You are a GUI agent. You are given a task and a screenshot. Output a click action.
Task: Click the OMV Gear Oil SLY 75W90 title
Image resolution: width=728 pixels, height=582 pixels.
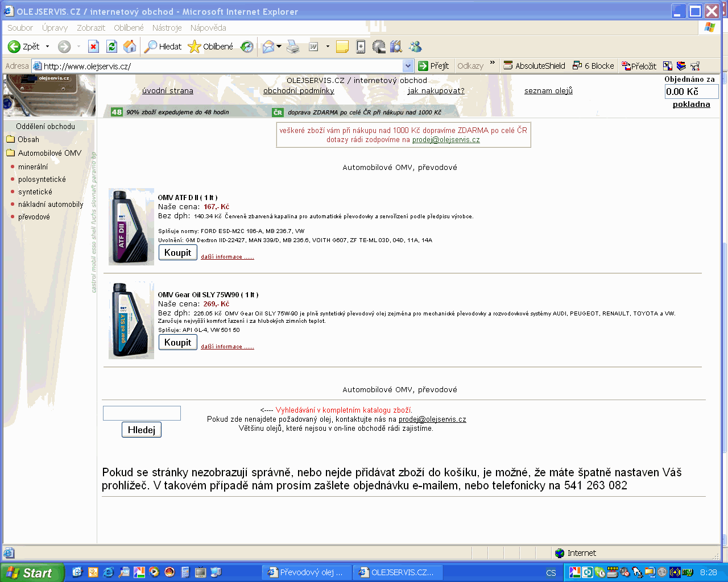(208, 295)
